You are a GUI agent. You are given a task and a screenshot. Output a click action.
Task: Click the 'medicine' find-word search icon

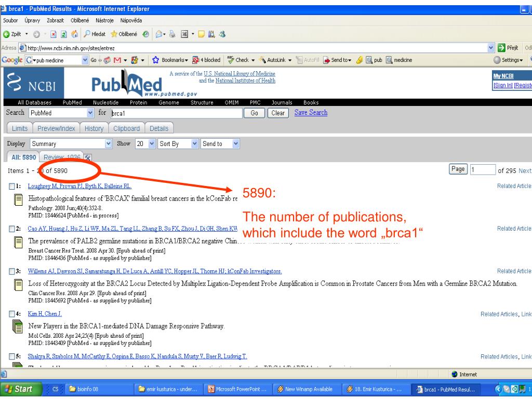389,60
